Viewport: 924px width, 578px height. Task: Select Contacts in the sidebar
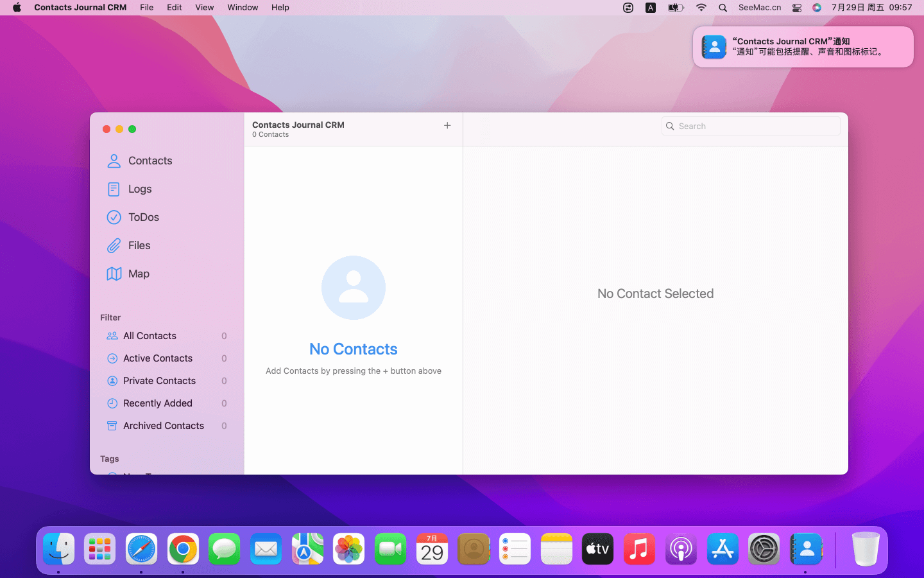pyautogui.click(x=150, y=161)
